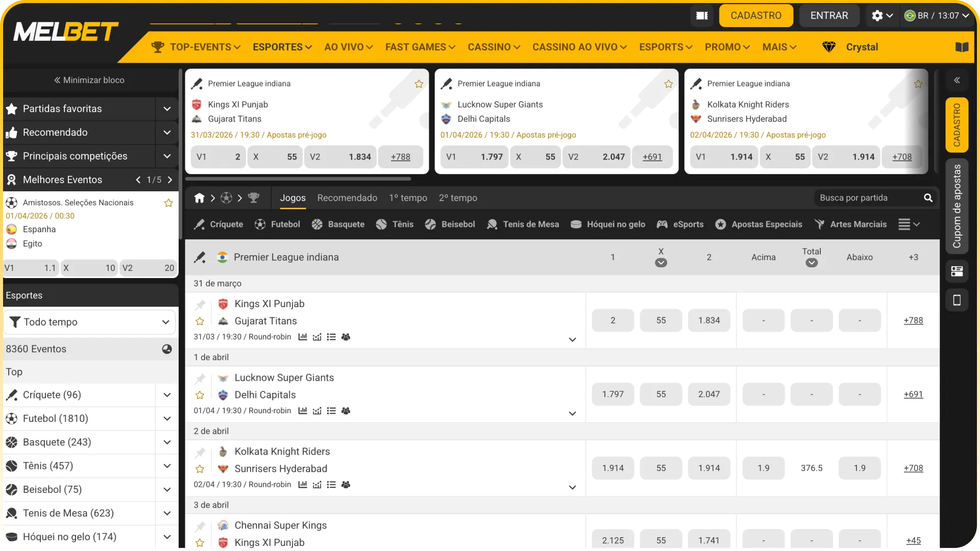Select the Críquete sport filter
The image size is (980, 551).
(x=218, y=224)
